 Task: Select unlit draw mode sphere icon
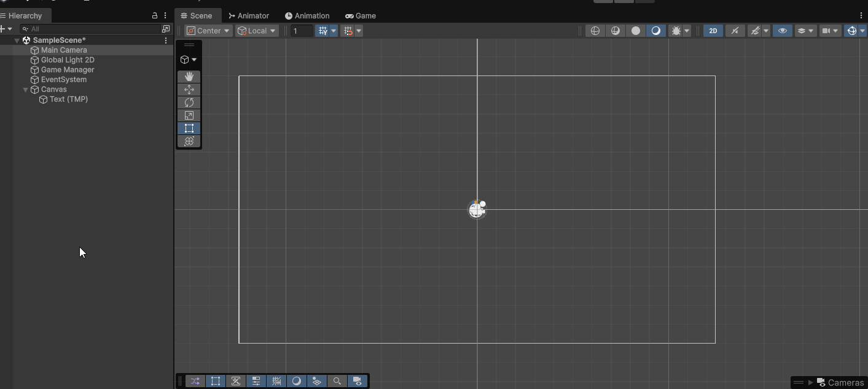[x=636, y=31]
